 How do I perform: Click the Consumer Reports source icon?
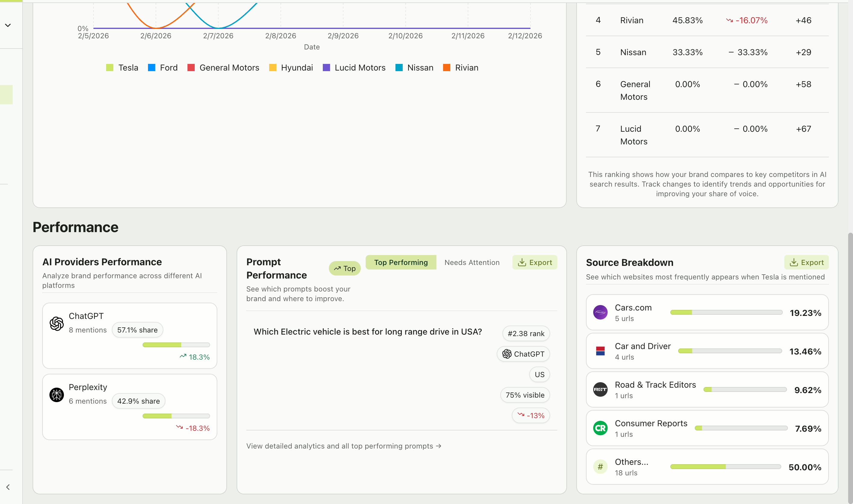pyautogui.click(x=600, y=428)
